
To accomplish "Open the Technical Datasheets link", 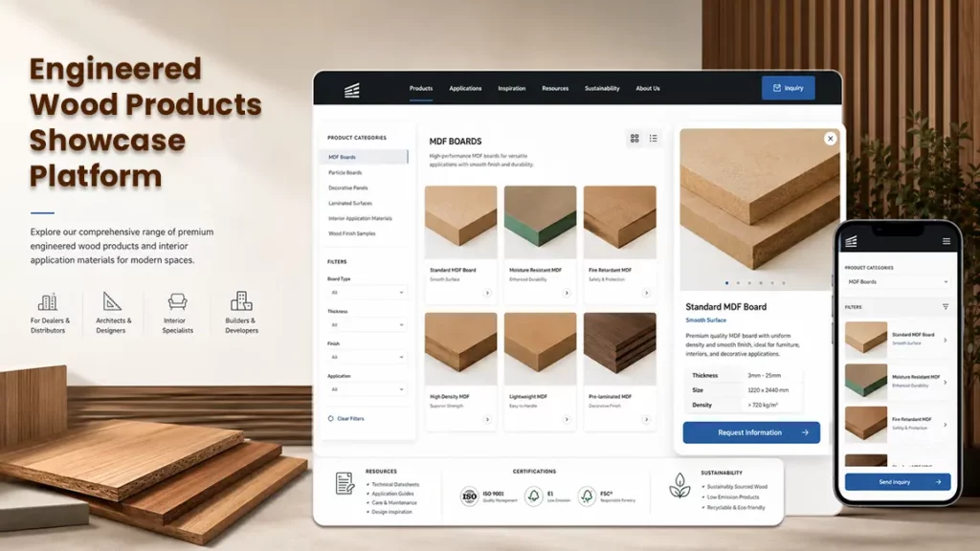I will click(395, 484).
